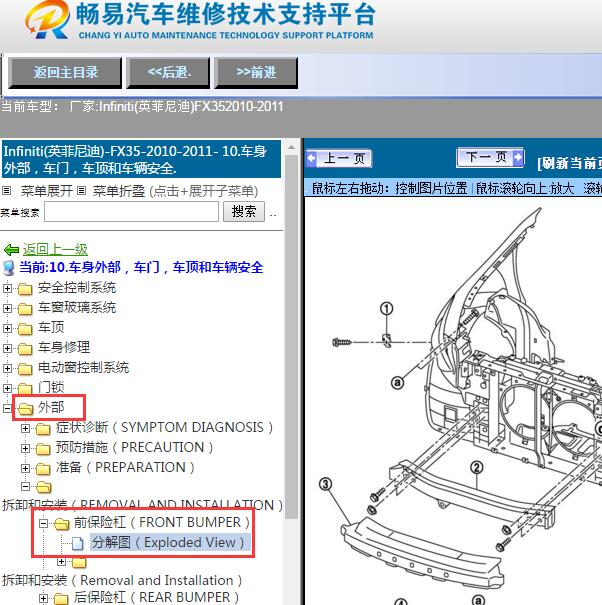
Task: Click the 前保险杠 open folder icon
Action: (62, 524)
